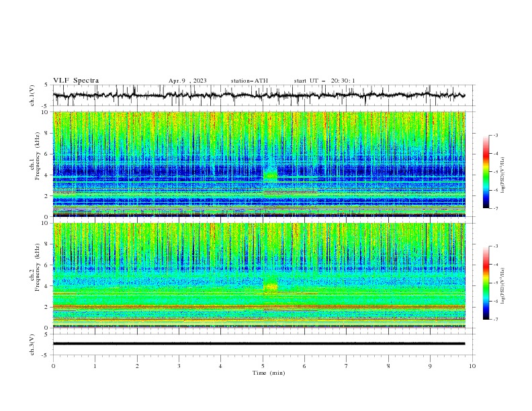Click the 'ch.3(V)' waveform axis label

[x=32, y=345]
